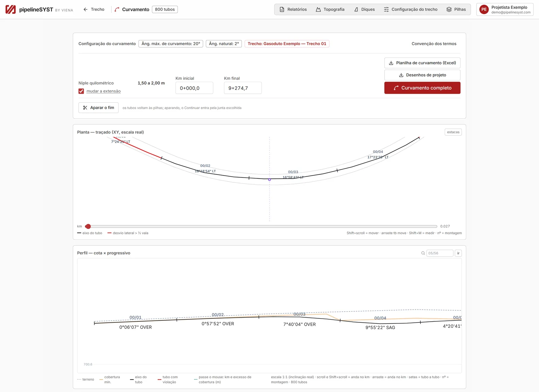Click the Topografia mountain icon

coord(318,9)
